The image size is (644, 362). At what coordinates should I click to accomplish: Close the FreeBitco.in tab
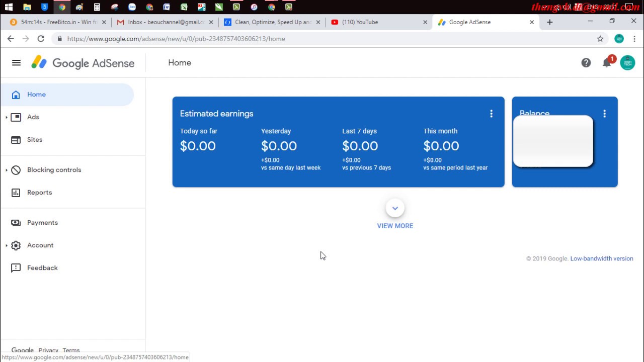(x=104, y=22)
